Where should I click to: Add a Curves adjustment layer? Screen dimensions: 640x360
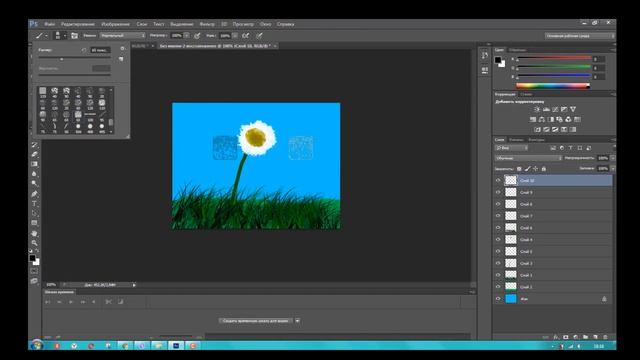[x=555, y=109]
